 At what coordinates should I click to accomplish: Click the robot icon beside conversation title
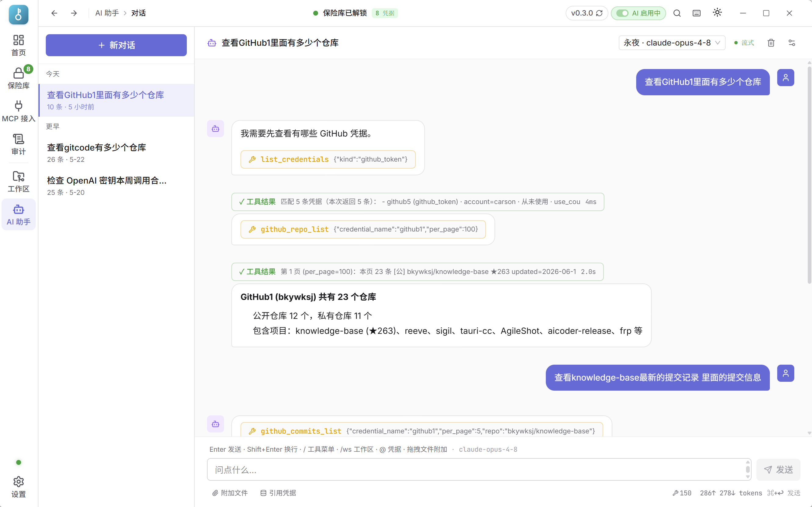click(212, 43)
